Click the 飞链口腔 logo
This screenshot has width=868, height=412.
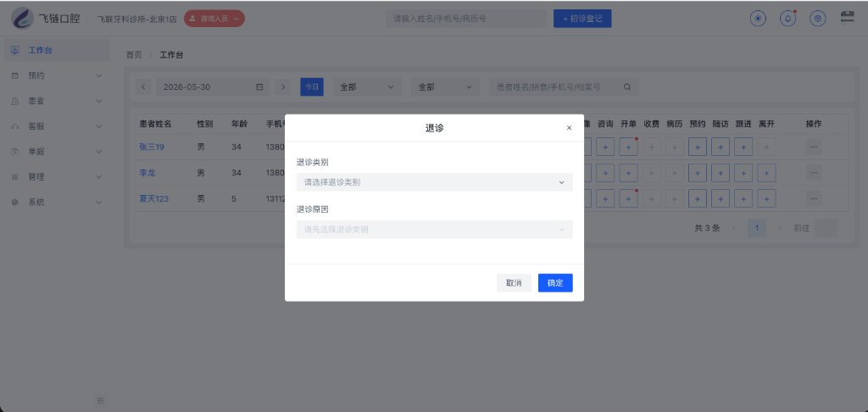46,19
